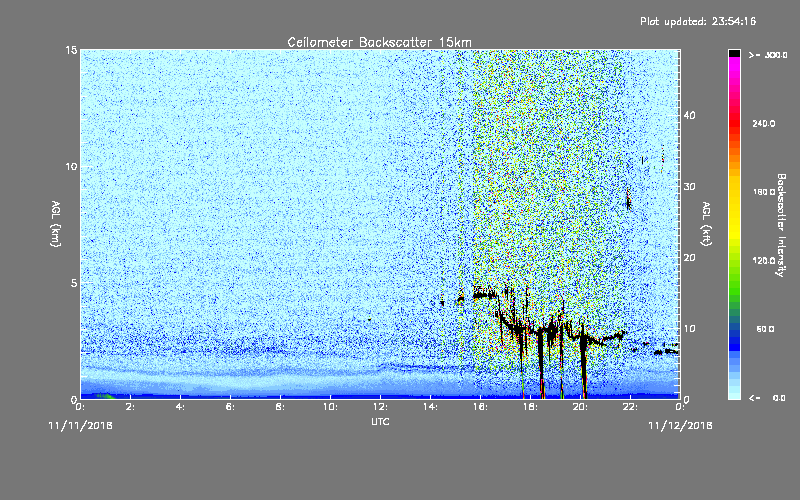Screen dimensions: 800x500
Task: Click the 'Ceilometer Backscatter 15km' title
Action: coord(379,42)
